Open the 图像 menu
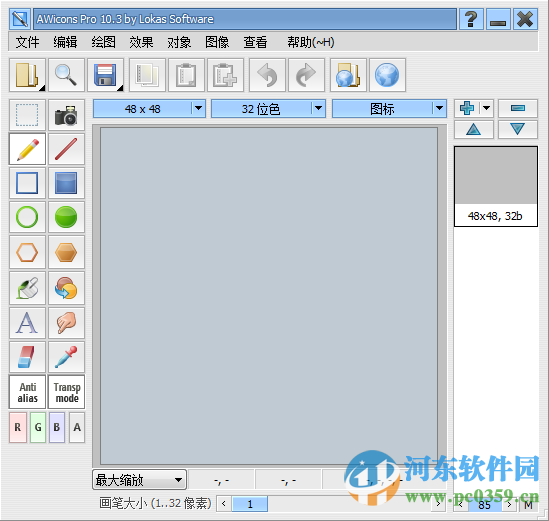 point(217,42)
